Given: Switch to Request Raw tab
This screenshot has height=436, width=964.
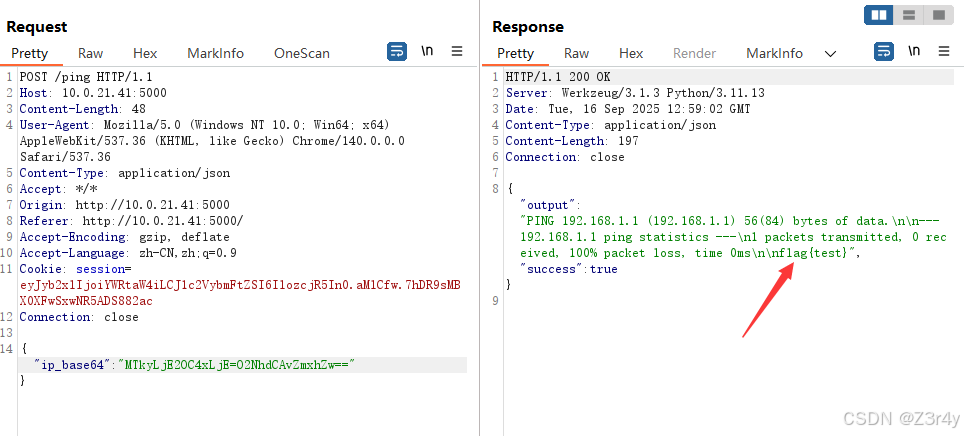Looking at the screenshot, I should coord(90,54).
